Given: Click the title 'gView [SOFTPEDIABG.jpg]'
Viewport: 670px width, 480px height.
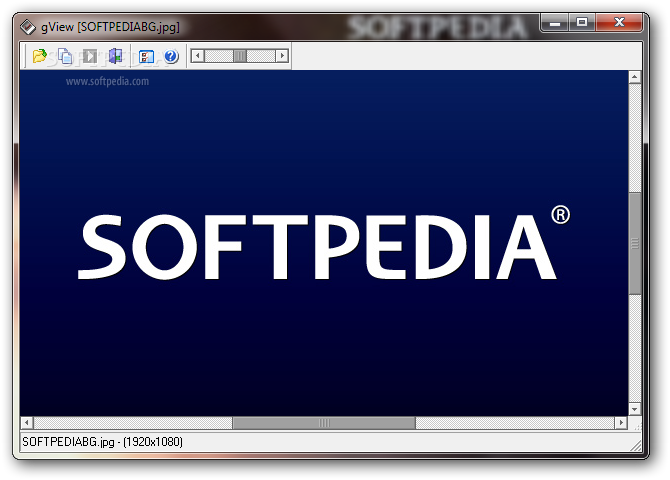Looking at the screenshot, I should click(x=110, y=27).
